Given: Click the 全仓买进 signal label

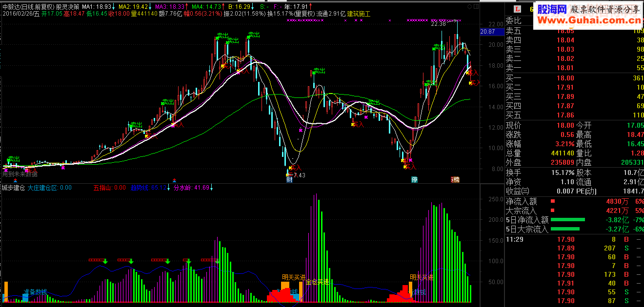Looking at the screenshot, I should pos(317,282).
